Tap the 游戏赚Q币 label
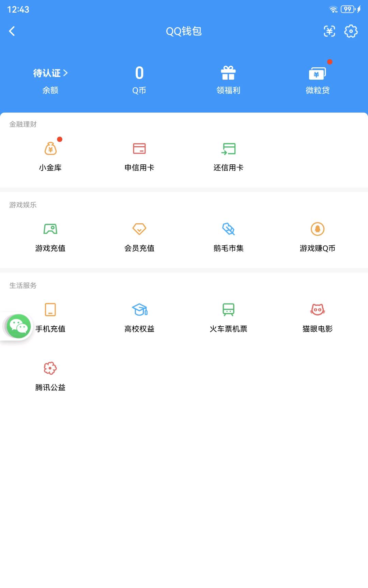 coord(318,248)
